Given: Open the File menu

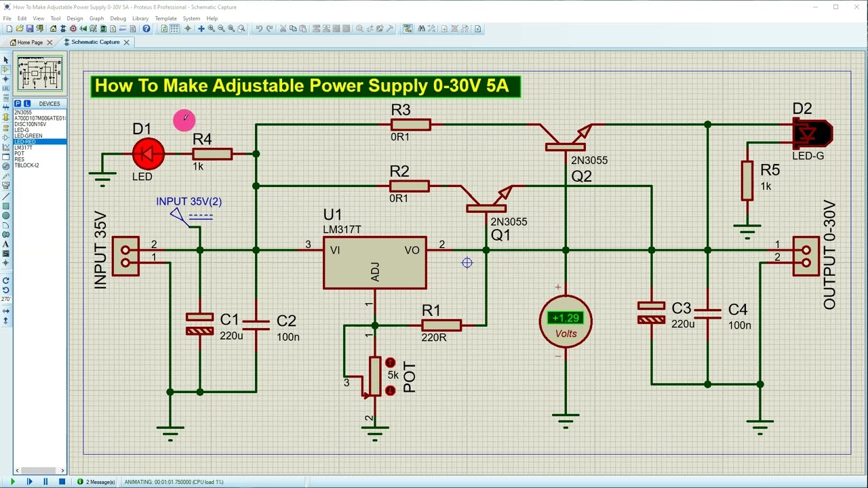Looking at the screenshot, I should [7, 18].
